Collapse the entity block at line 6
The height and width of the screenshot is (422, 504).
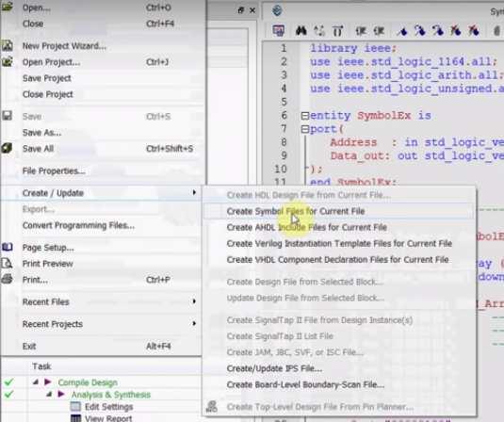pyautogui.click(x=304, y=115)
